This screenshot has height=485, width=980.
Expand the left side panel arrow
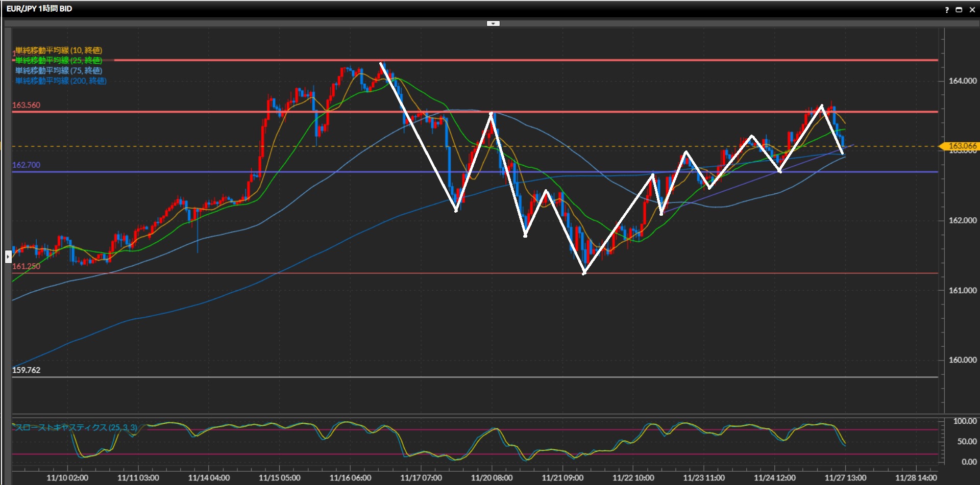(8, 257)
